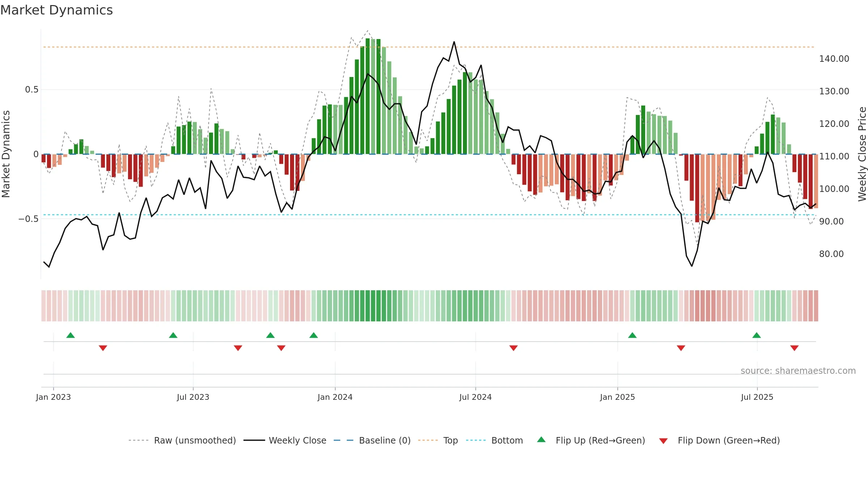The height and width of the screenshot is (488, 868).
Task: Click the Flip Down triangle in late August 2023
Action: [x=238, y=348]
